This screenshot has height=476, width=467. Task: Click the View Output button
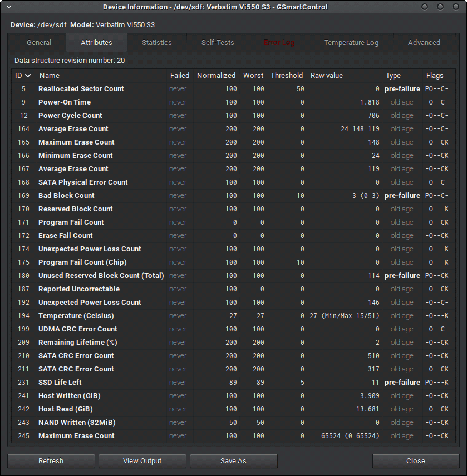142,461
